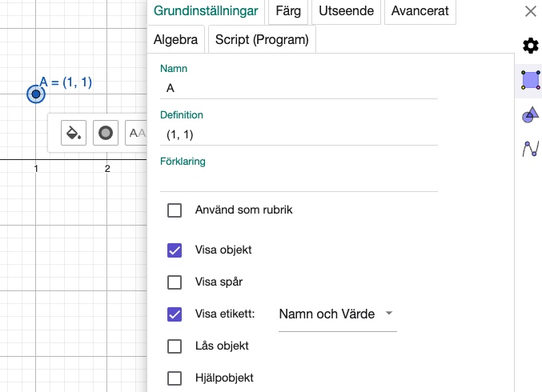The height and width of the screenshot is (392, 542).
Task: Switch to the Utseende tab
Action: (x=346, y=11)
